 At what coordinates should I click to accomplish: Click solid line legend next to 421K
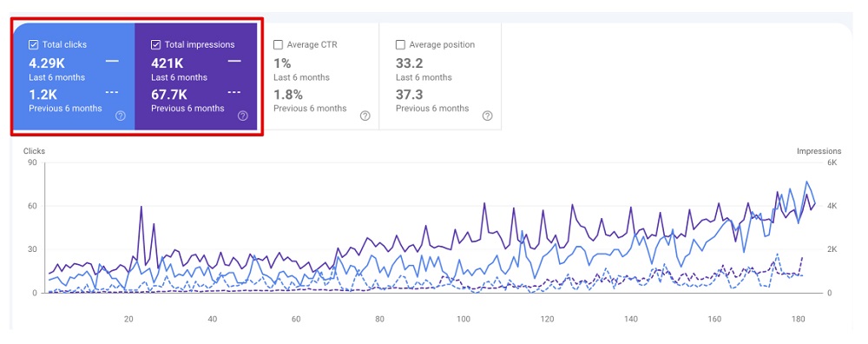[x=234, y=61]
